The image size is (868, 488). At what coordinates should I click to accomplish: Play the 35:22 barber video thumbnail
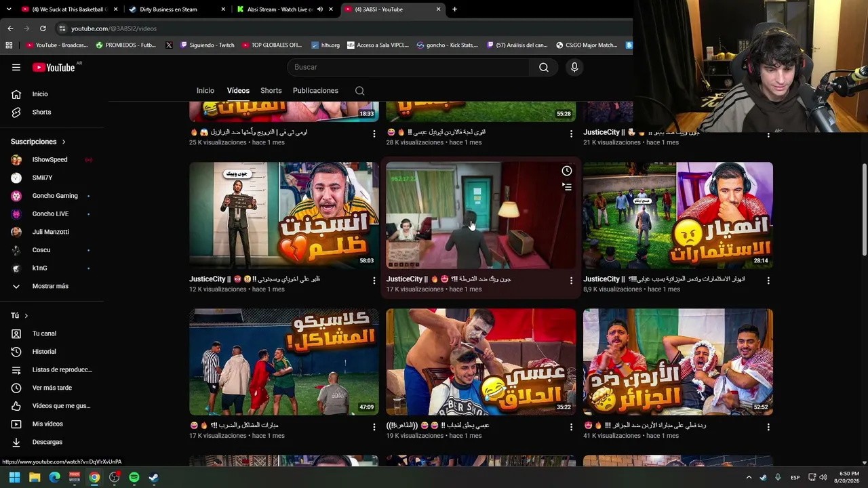[x=481, y=362]
